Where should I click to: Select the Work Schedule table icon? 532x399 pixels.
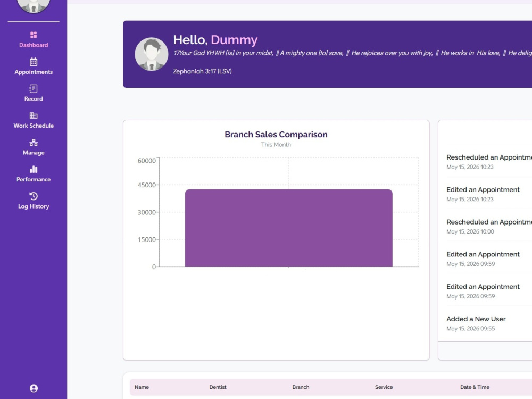(x=33, y=115)
